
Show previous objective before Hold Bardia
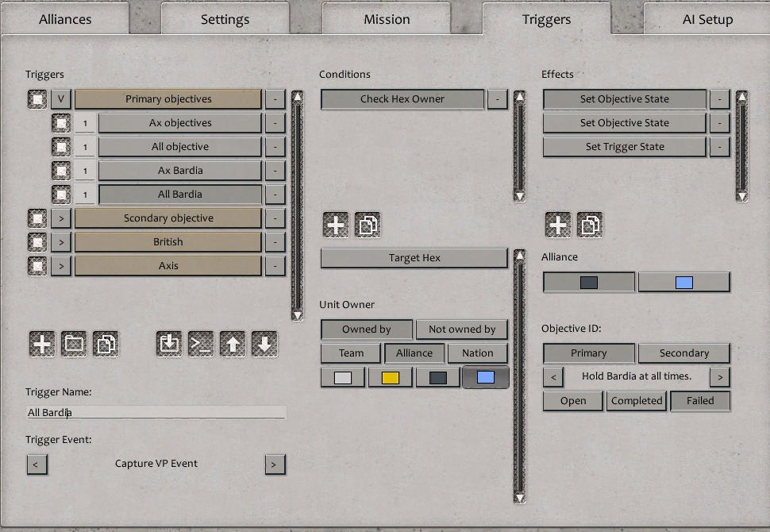click(x=553, y=377)
